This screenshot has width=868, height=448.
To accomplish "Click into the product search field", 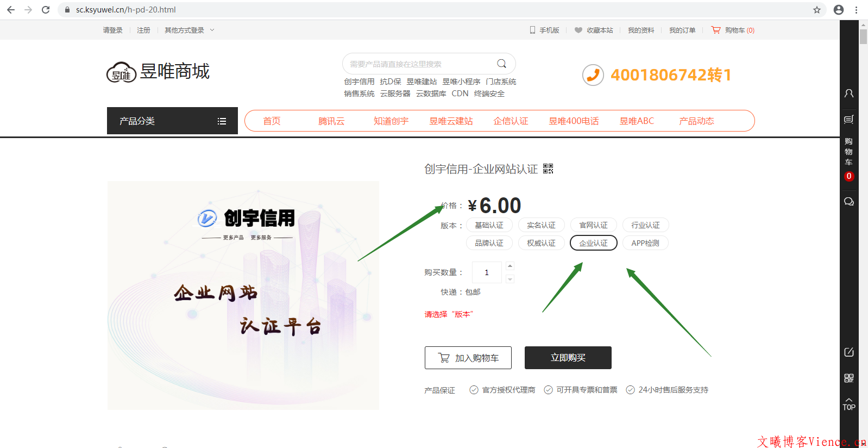I will pyautogui.click(x=418, y=64).
